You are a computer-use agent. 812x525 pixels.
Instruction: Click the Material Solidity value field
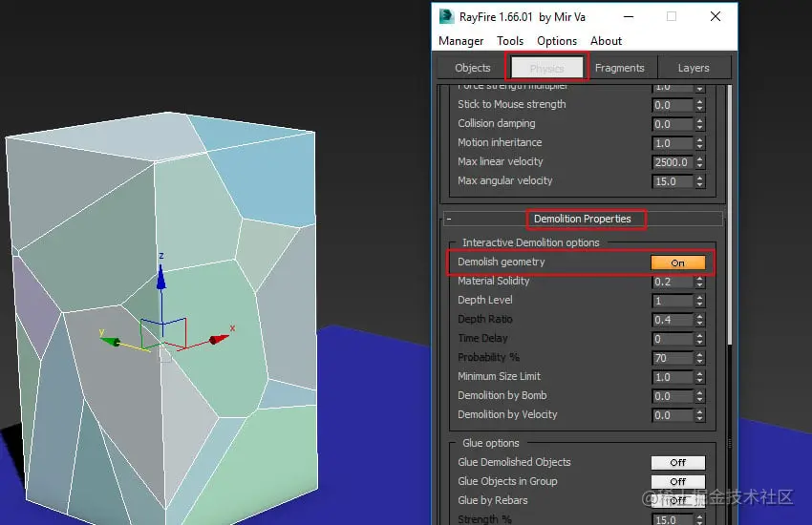(x=673, y=282)
